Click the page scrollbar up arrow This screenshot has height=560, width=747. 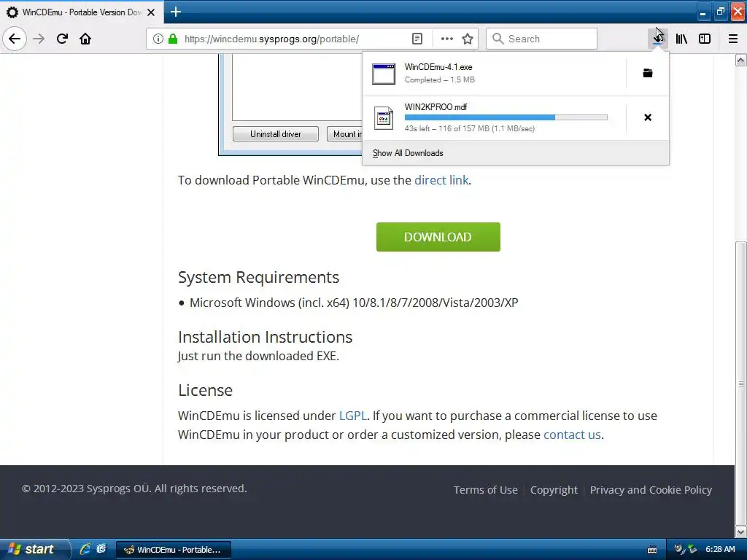coord(740,60)
